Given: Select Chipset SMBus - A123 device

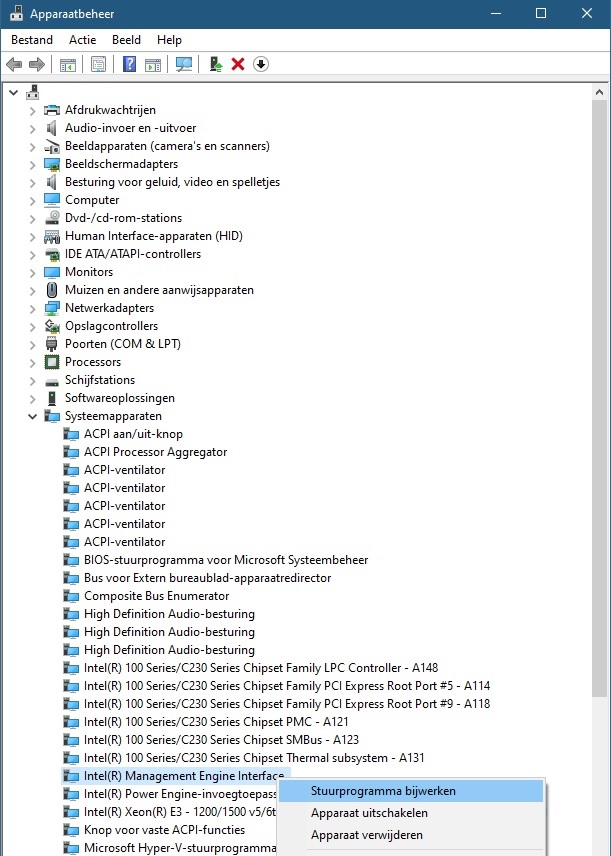Looking at the screenshot, I should point(221,740).
